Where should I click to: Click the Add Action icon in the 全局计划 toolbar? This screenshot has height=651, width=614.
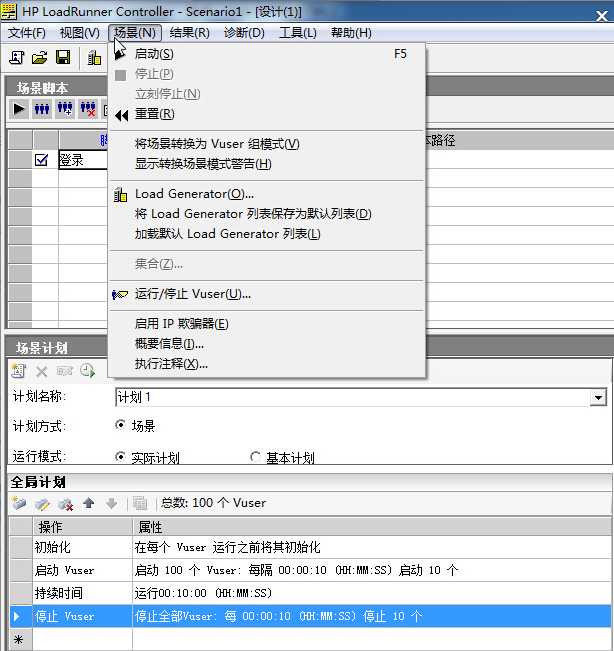19,503
